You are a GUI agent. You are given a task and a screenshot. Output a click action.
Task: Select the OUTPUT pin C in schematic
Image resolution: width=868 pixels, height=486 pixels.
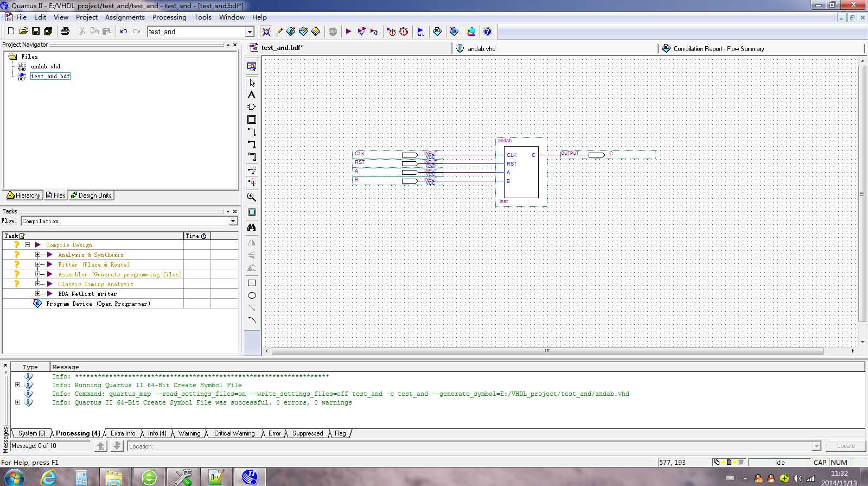(608, 154)
